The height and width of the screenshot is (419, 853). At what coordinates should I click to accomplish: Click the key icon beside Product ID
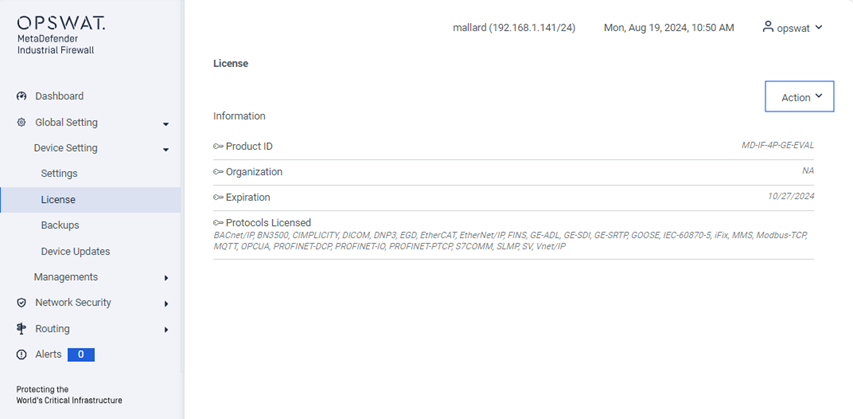pos(218,146)
